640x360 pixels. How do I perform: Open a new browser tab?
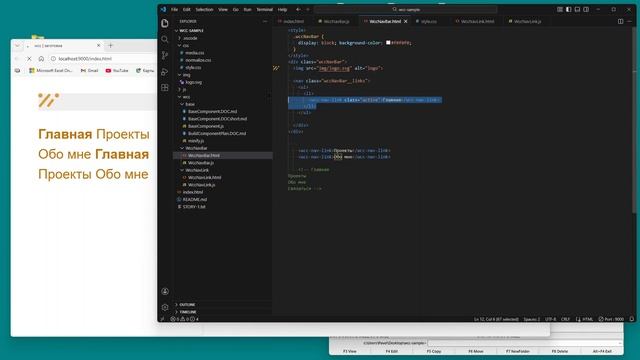(111, 45)
